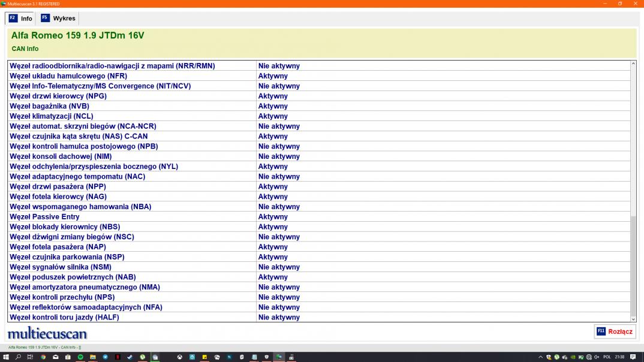
Task: Open Xbox app from the taskbar
Action: click(180, 357)
